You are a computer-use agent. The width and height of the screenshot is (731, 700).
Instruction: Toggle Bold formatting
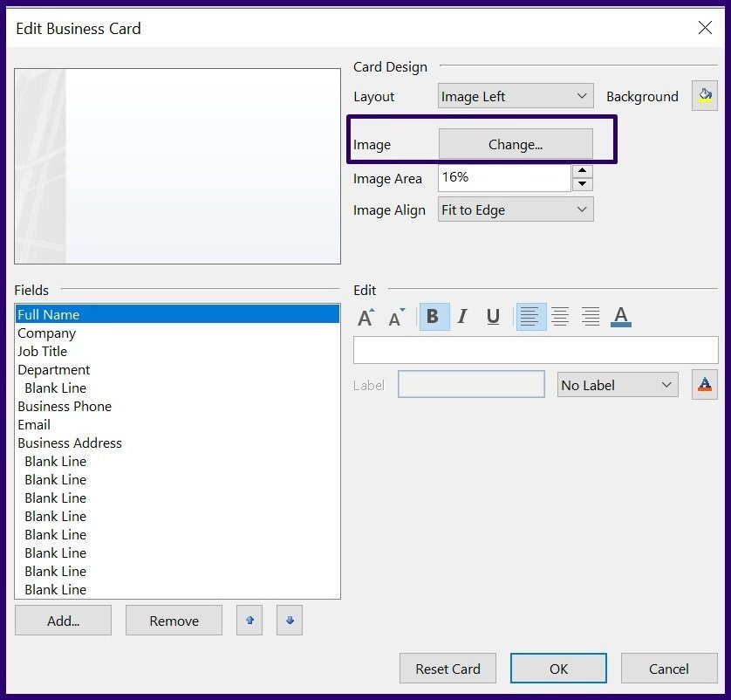tap(434, 317)
